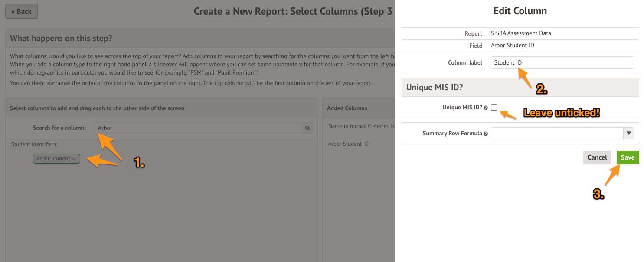Click the SISRA Assessment Data report value
The height and width of the screenshot is (262, 644).
[x=521, y=33]
